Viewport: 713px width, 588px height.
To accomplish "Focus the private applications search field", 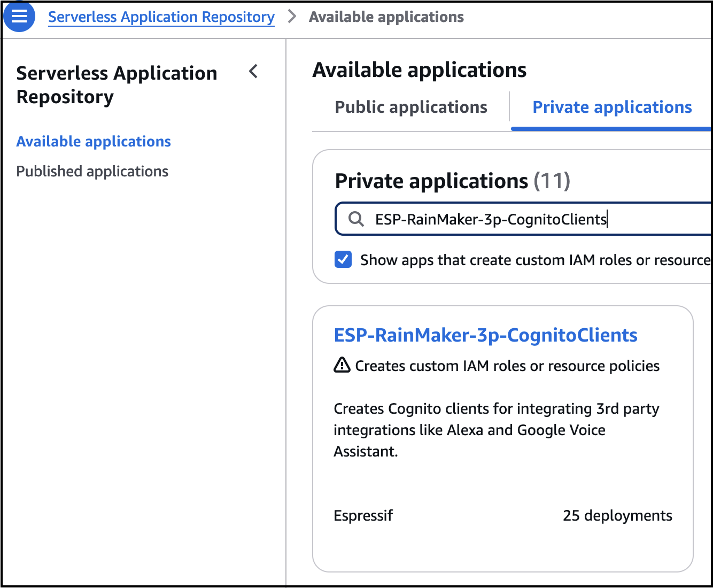I will pos(524,219).
